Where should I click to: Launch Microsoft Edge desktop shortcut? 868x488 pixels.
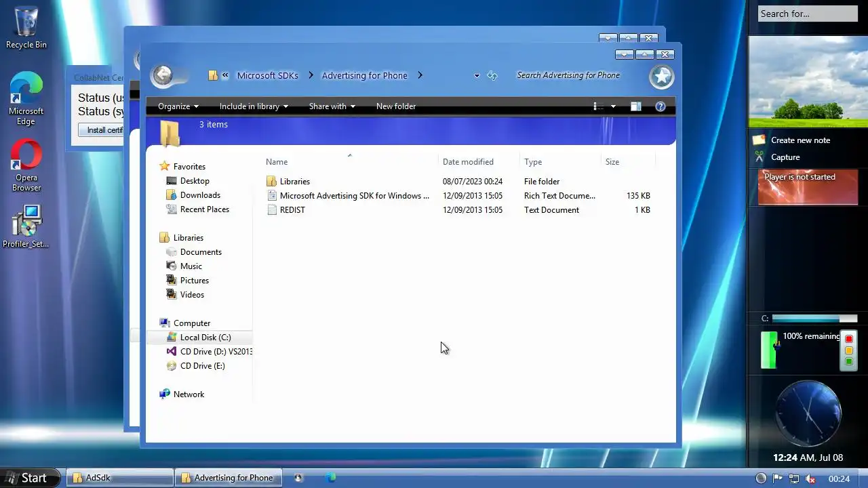coord(26,99)
